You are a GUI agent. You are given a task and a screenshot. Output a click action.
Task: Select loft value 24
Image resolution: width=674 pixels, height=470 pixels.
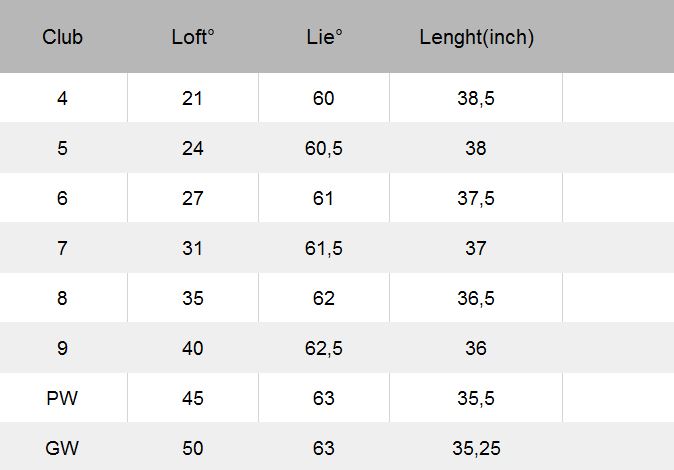(193, 149)
